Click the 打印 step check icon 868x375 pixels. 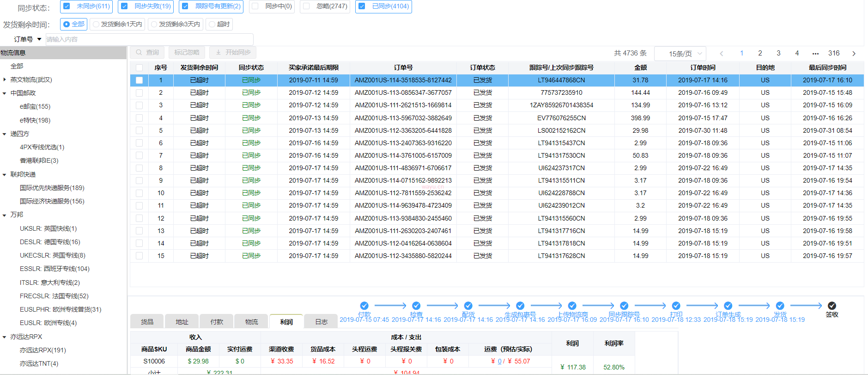(676, 306)
